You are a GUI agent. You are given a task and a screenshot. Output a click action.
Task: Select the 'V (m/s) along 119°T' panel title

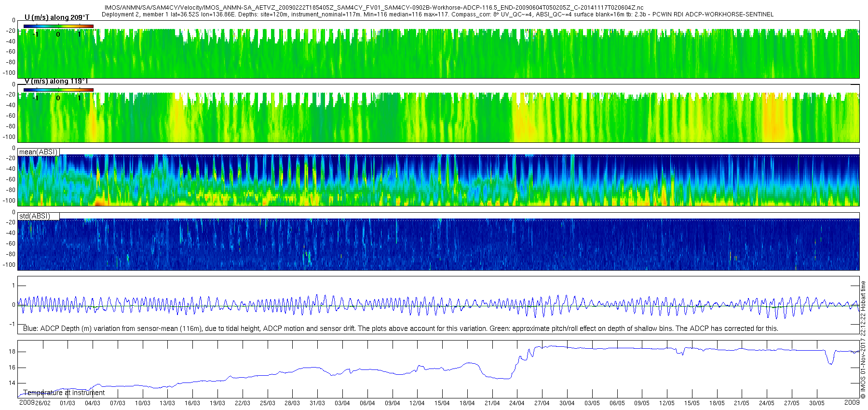56,81
